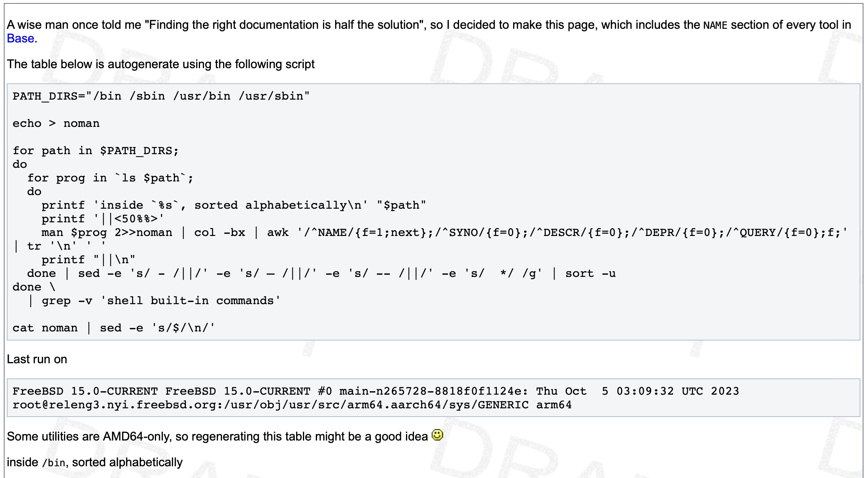Click the monospace NAME word in the intro
Viewport: 868px width, 478px height.
pyautogui.click(x=715, y=25)
